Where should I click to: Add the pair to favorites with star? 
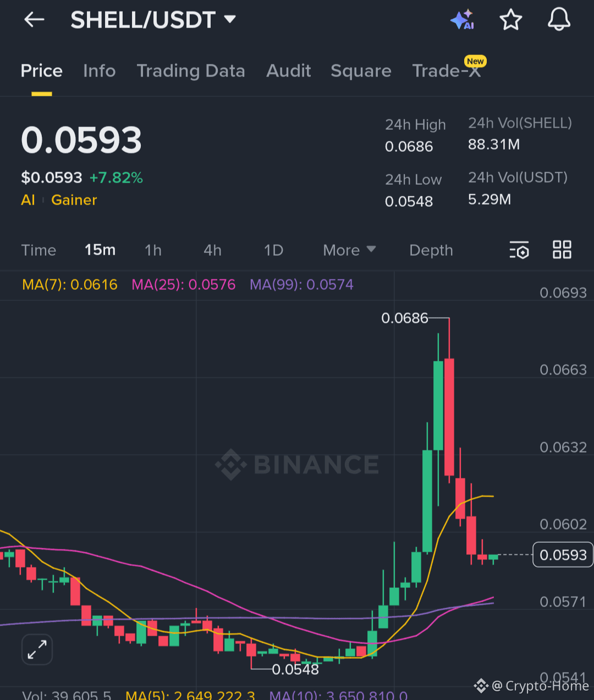[510, 20]
